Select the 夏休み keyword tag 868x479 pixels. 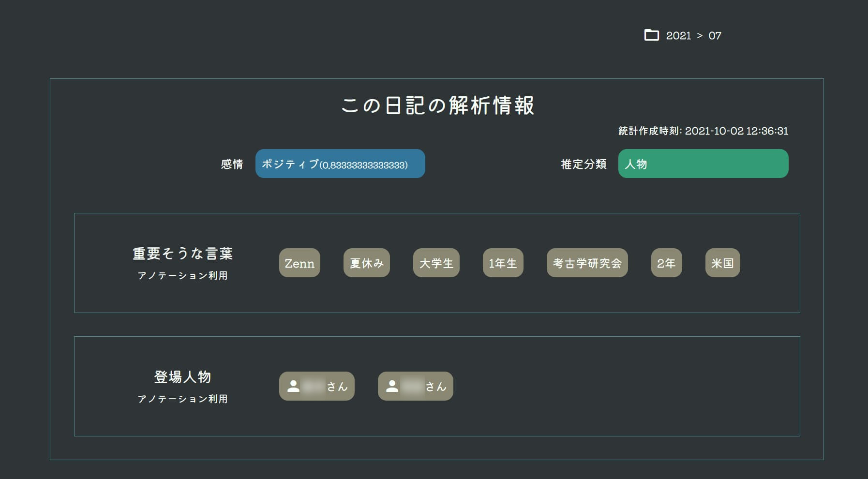366,263
